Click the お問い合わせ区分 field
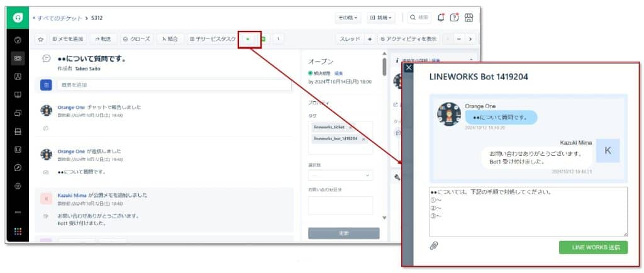The height and width of the screenshot is (273, 644). pos(340,205)
